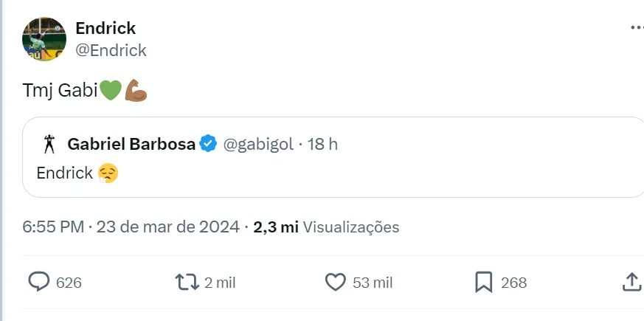Click the relieved face emoji in the quoted tweet
This screenshot has height=321, width=644.
[x=108, y=173]
